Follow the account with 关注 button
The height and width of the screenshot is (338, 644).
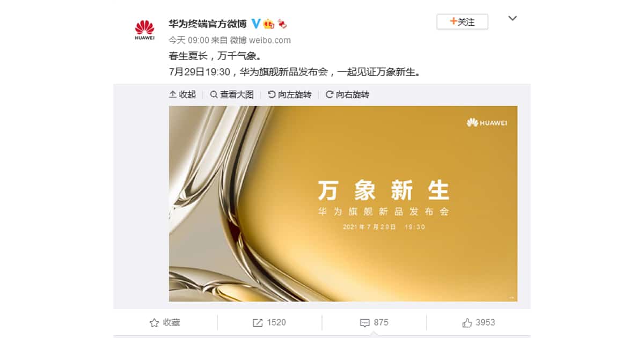(462, 21)
